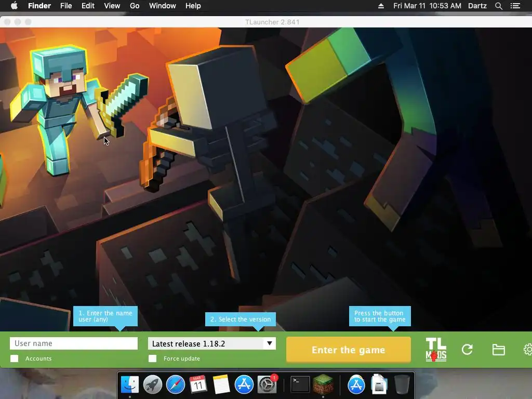Screen dimensions: 532x399
Task: Focus the User name input field
Action: click(x=74, y=343)
